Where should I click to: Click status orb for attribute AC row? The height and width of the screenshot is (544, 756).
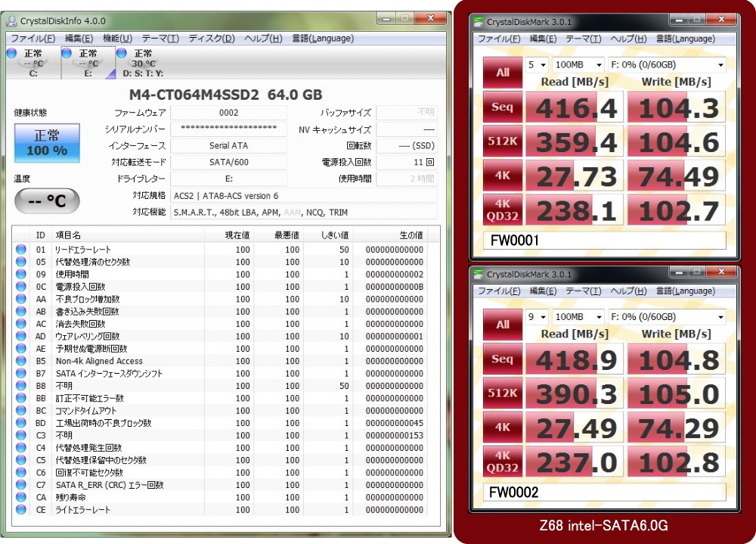(x=20, y=324)
